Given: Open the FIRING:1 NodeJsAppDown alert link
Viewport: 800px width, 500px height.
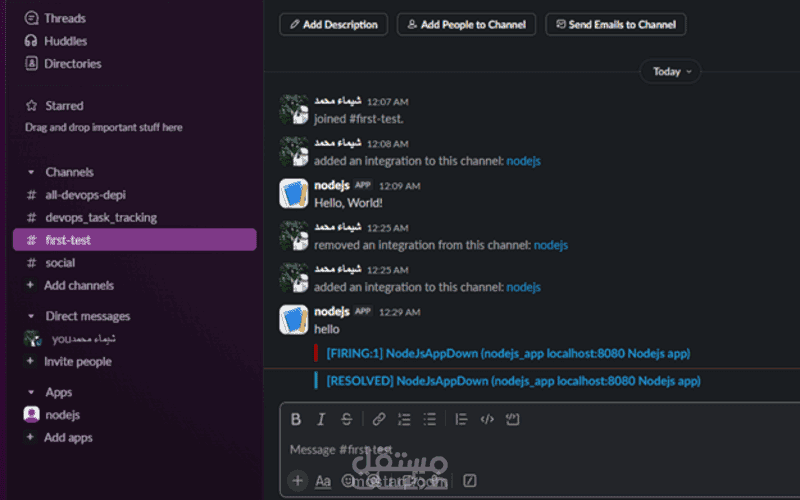Looking at the screenshot, I should (508, 354).
